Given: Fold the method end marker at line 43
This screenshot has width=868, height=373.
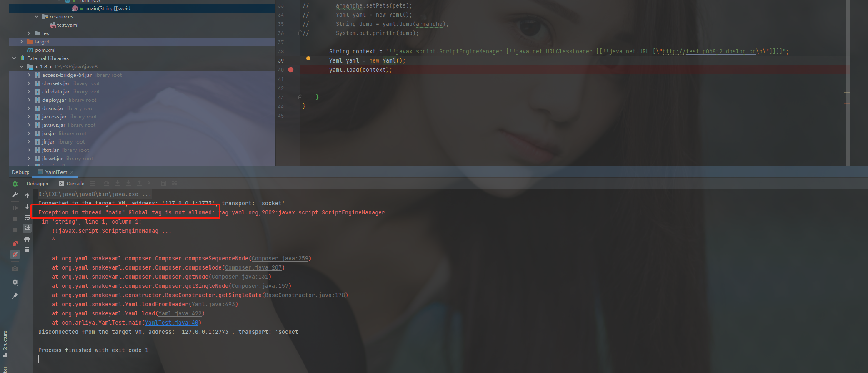Looking at the screenshot, I should click(300, 97).
